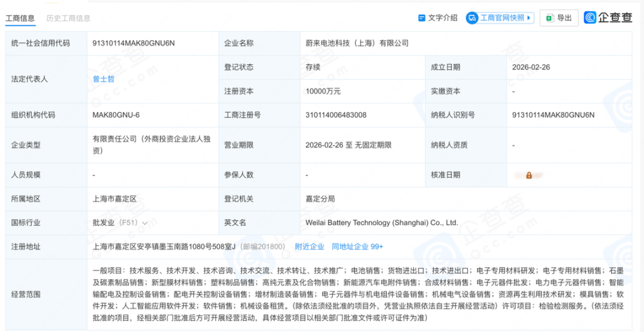Viewport: 644px width, 332px height.
Task: Click the 经营范围 label cell
Action: click(x=46, y=294)
